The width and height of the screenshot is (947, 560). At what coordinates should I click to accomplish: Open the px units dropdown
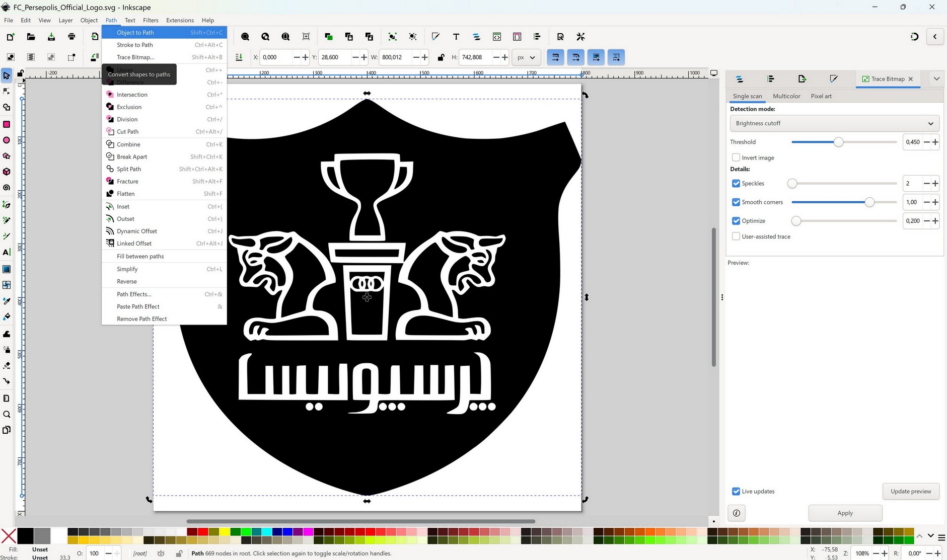coord(526,57)
